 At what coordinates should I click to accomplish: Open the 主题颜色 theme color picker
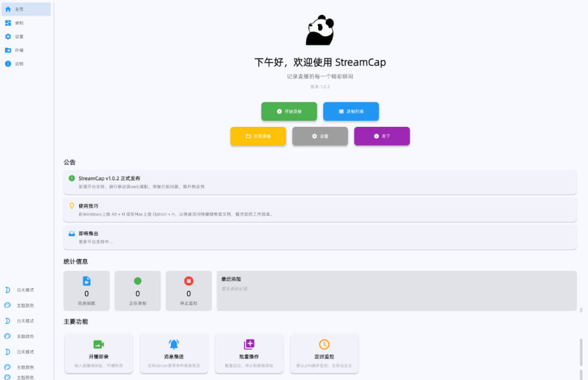(8, 305)
